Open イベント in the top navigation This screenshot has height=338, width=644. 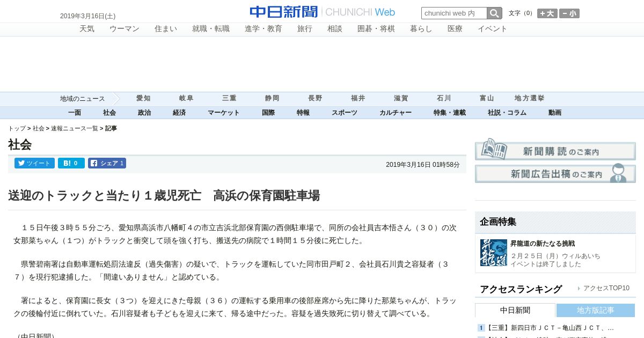(493, 29)
